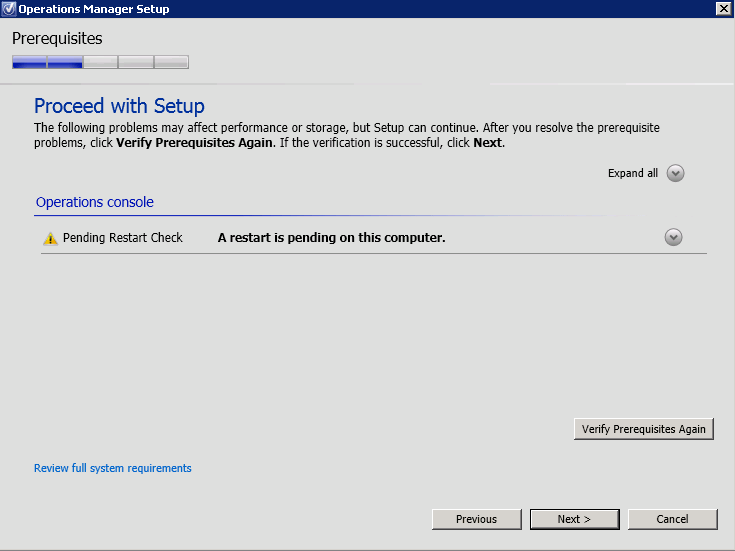Expand the Pending Restart Check details

673,237
